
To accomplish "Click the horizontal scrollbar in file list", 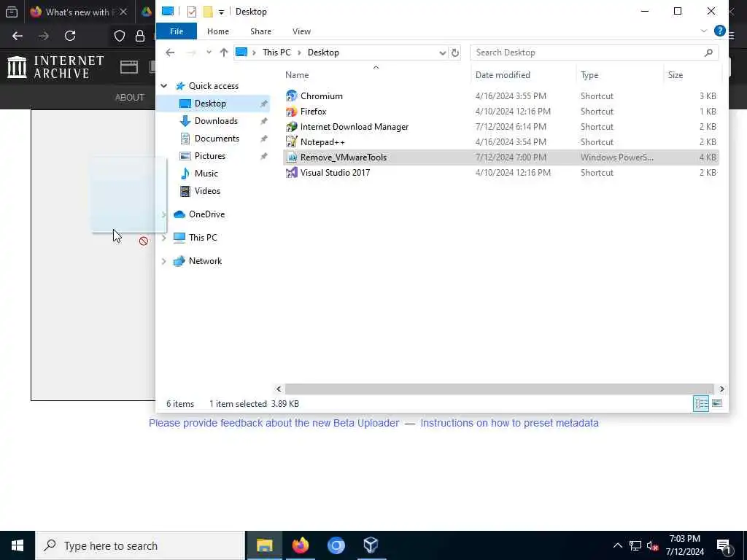I will [x=499, y=389].
